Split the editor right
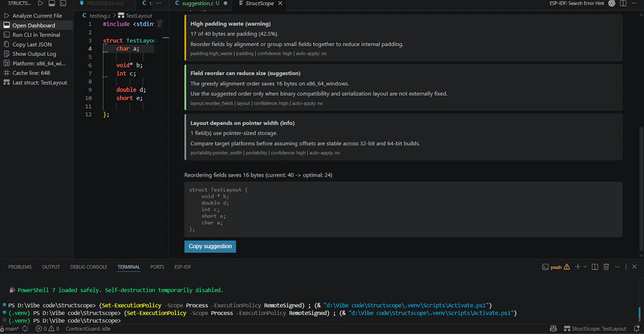 coord(623,3)
